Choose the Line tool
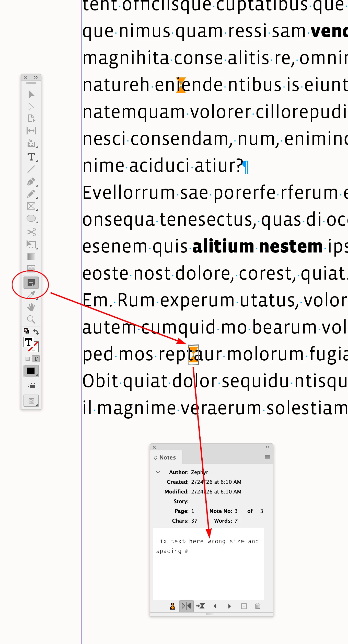 (x=31, y=169)
